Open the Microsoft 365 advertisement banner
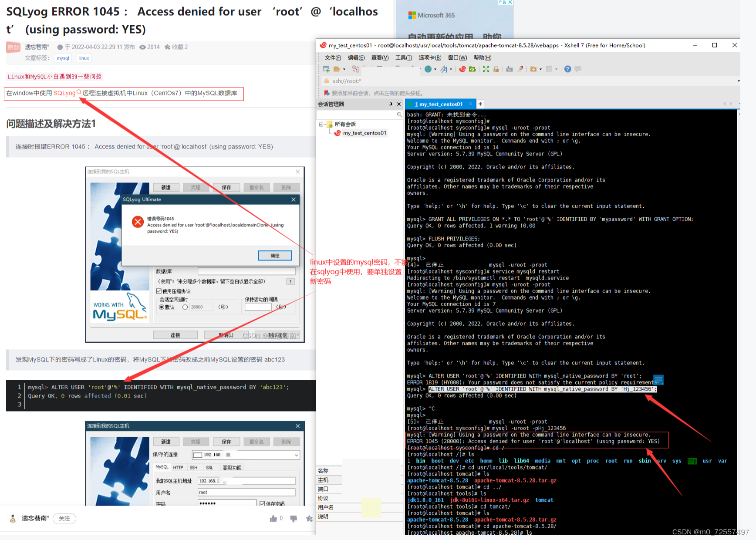756x540 pixels. 455,20
